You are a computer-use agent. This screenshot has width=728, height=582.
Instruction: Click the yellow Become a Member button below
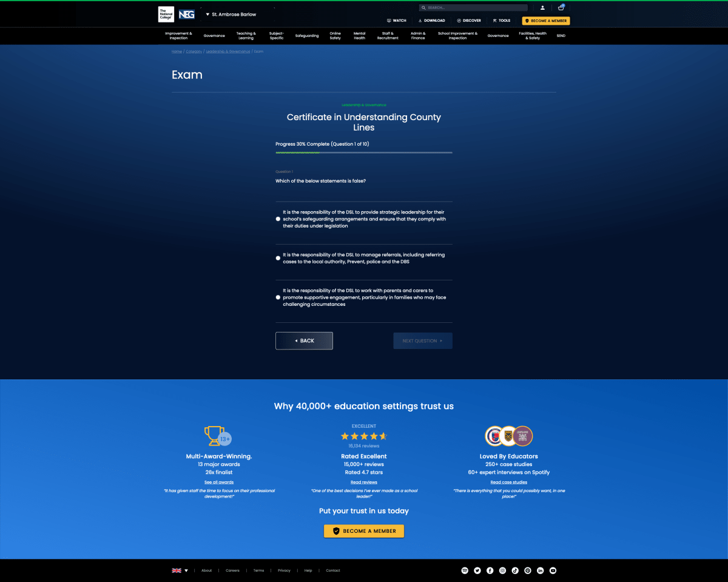click(364, 531)
